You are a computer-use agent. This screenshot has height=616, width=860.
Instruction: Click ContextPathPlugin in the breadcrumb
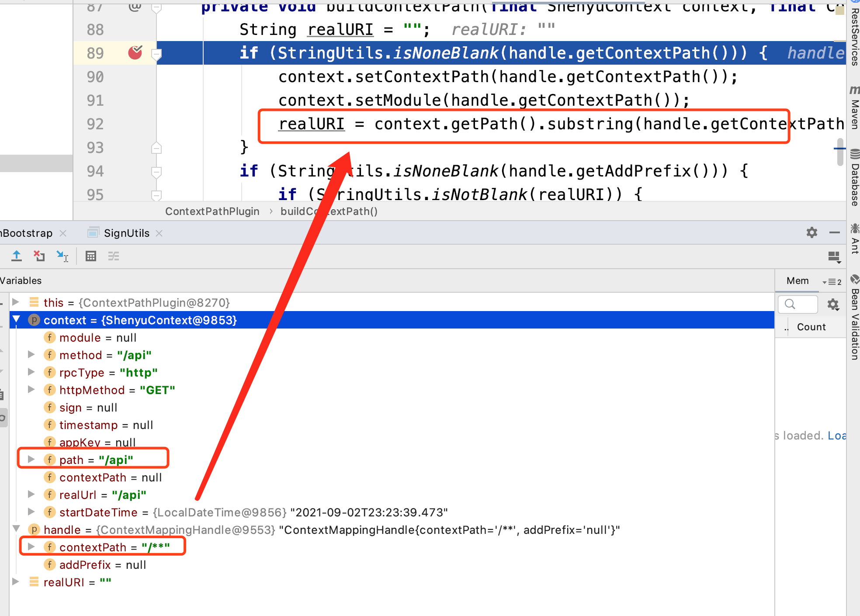tap(212, 211)
